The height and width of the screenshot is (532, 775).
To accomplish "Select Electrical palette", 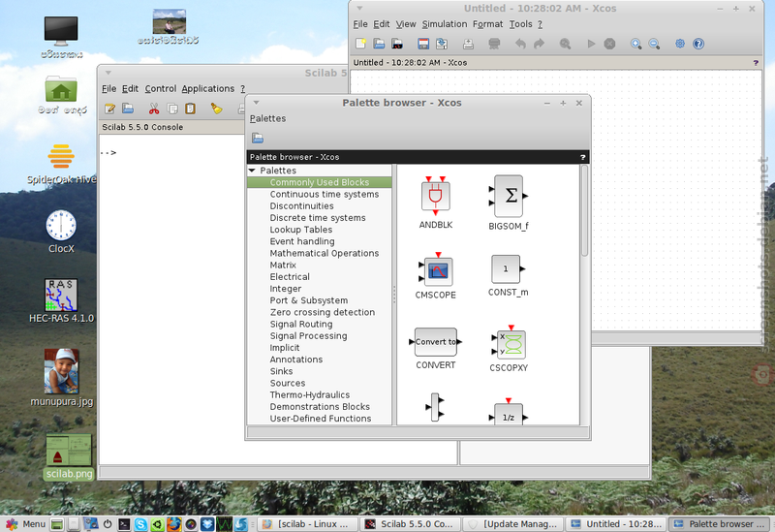I will (x=290, y=277).
